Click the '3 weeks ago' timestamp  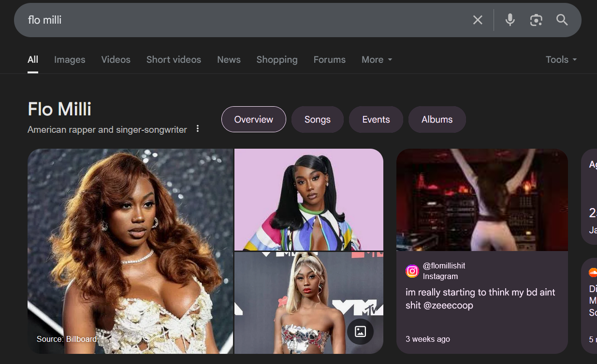click(428, 339)
